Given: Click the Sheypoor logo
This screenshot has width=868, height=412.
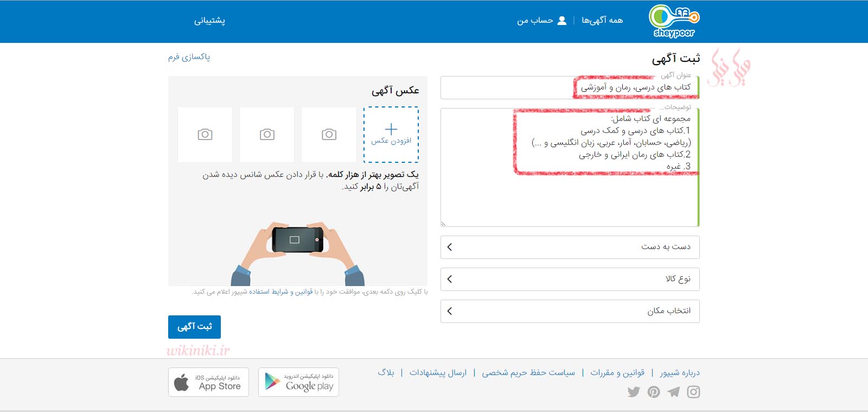Looking at the screenshot, I should pos(674,21).
